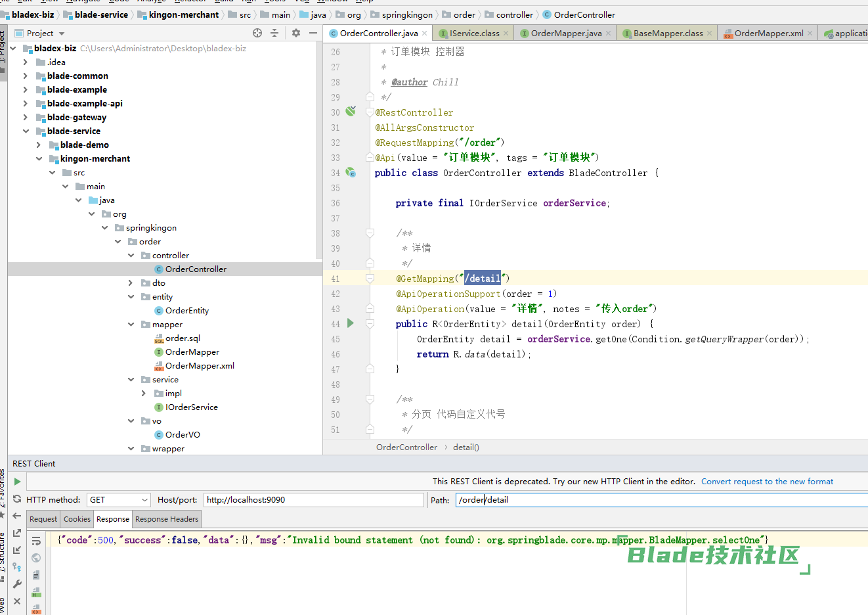Expand the blade-demo module
The width and height of the screenshot is (868, 615).
coord(39,145)
